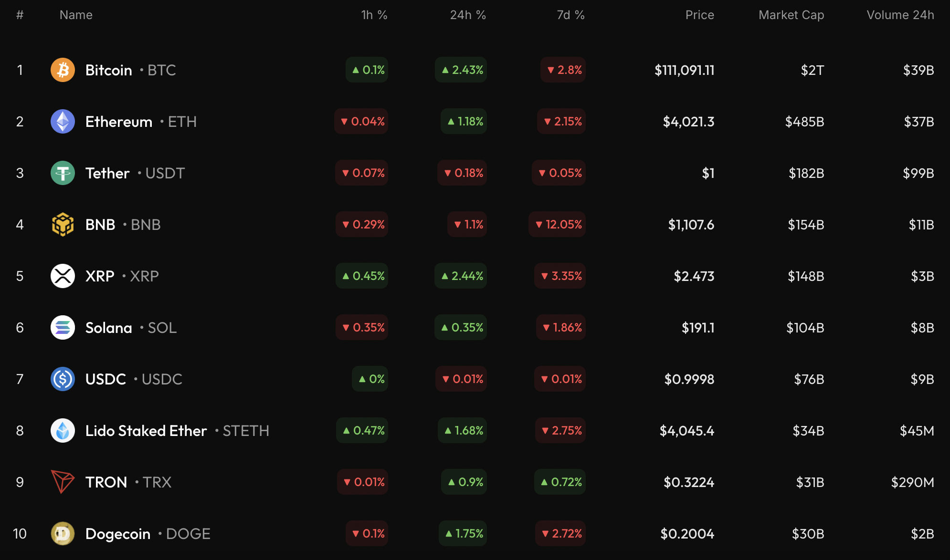Click the orange Bitcoin logo icon

[x=63, y=70]
